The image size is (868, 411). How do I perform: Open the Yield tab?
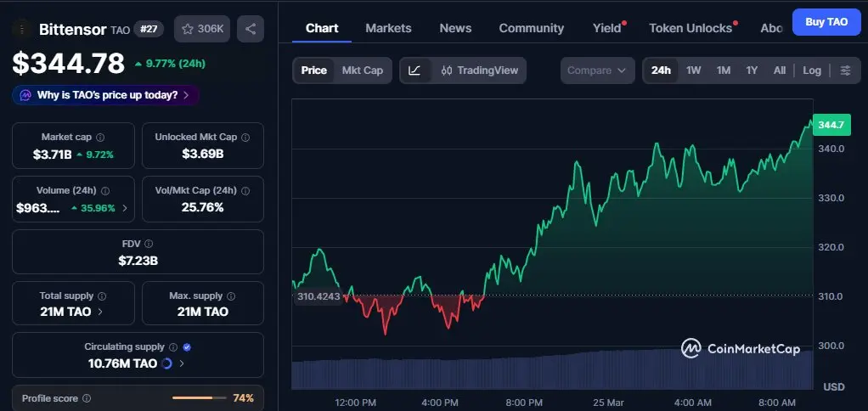coord(607,28)
